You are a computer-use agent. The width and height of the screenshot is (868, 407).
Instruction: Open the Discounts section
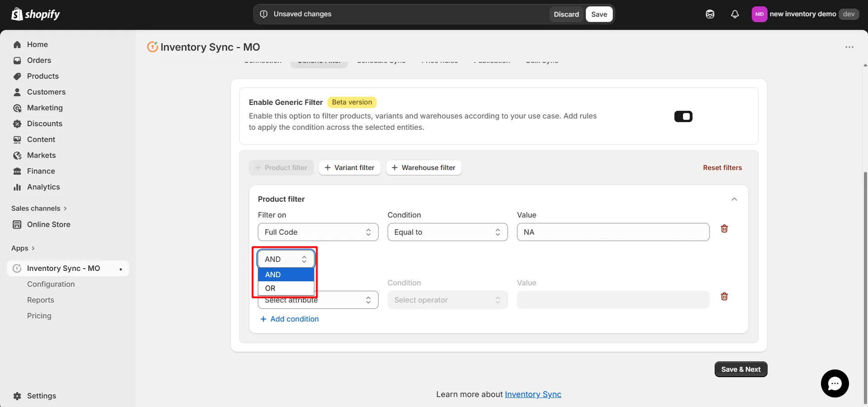tap(45, 123)
